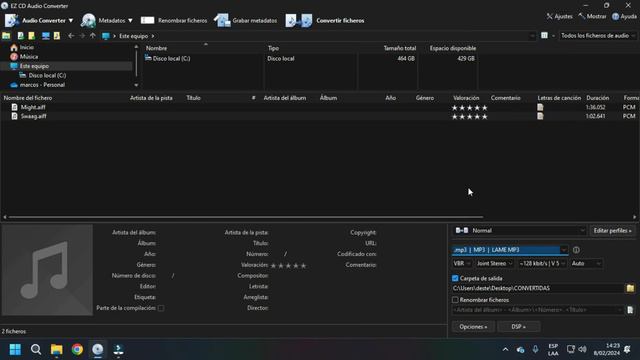
Task: Sort drives by Tipo column
Action: [273, 48]
